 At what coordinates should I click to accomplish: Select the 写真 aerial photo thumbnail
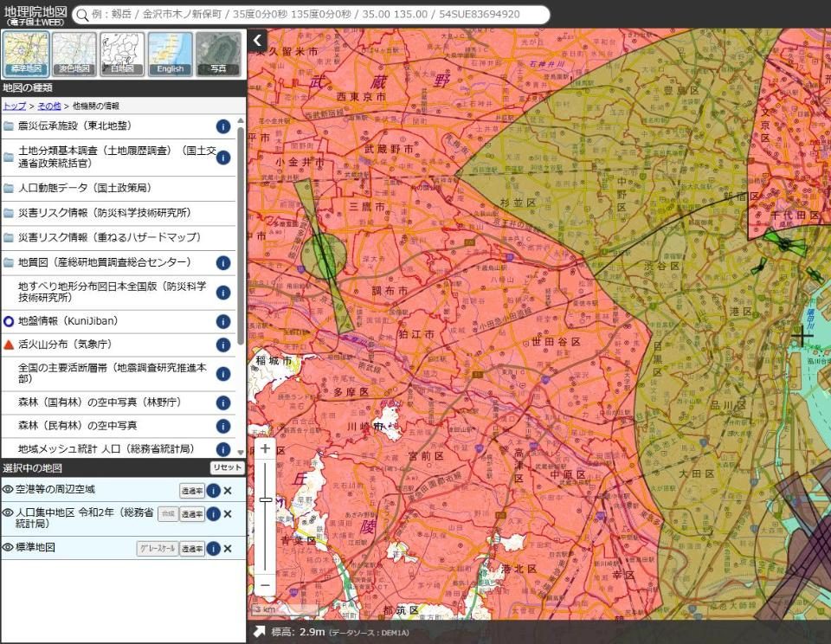tap(218, 54)
